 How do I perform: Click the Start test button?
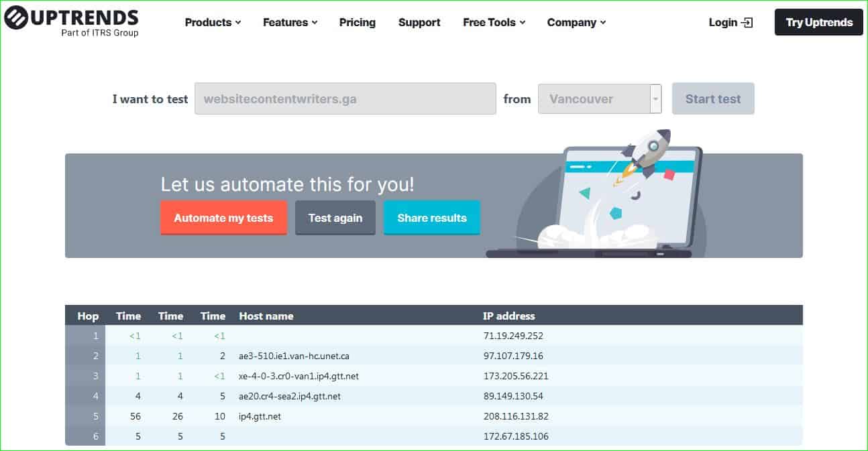(x=713, y=99)
